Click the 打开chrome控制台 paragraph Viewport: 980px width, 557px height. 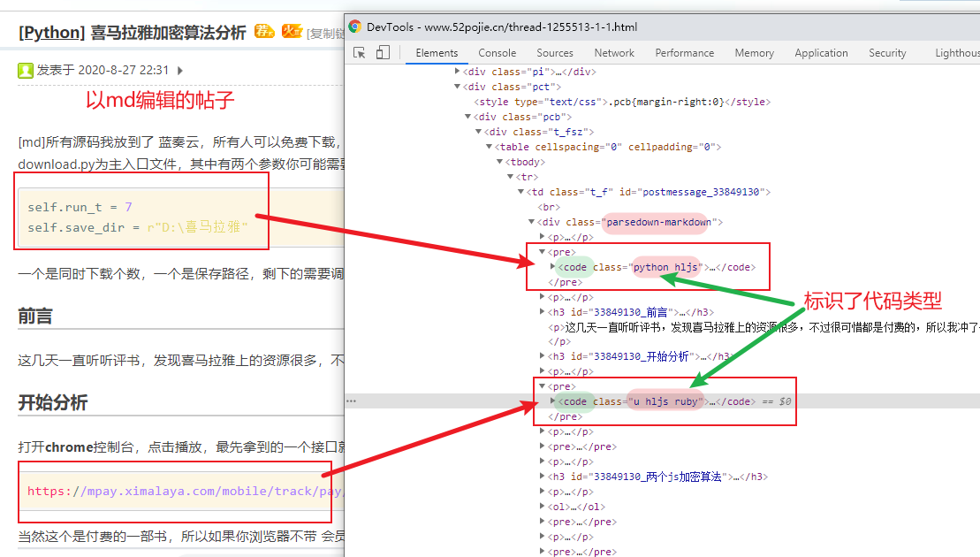click(x=181, y=447)
